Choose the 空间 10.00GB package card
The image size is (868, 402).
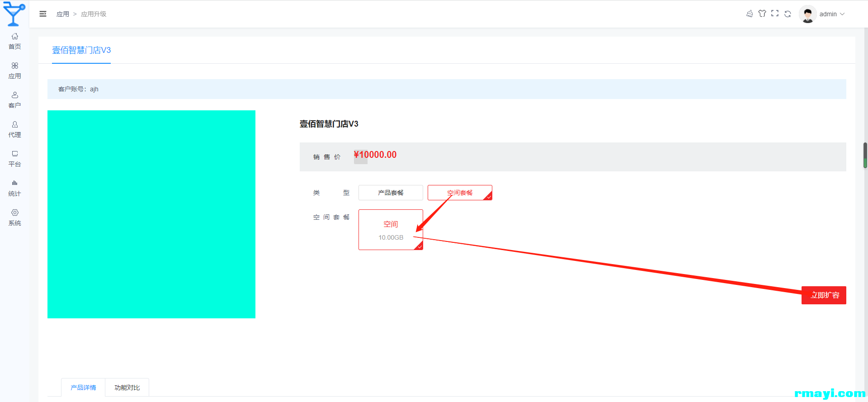coord(391,230)
